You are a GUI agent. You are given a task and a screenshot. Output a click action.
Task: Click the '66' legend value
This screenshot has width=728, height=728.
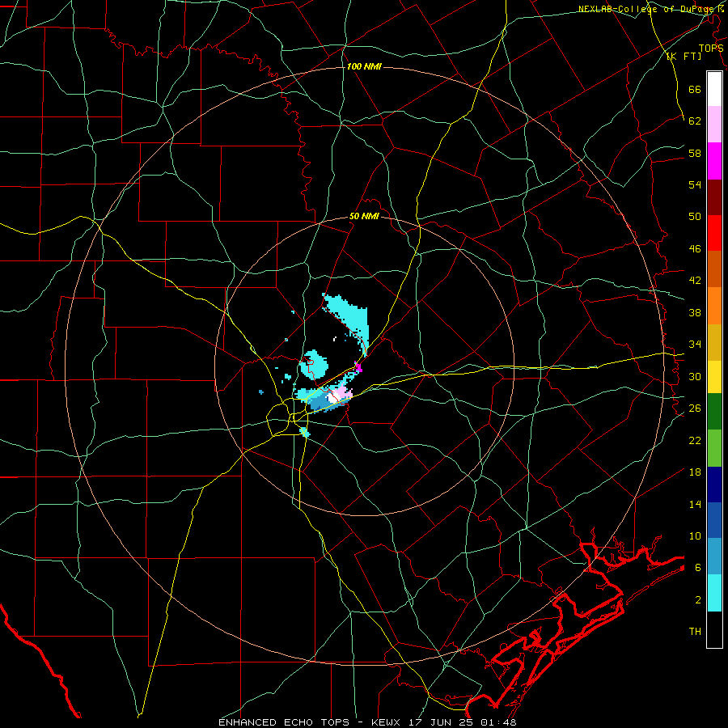pyautogui.click(x=695, y=90)
